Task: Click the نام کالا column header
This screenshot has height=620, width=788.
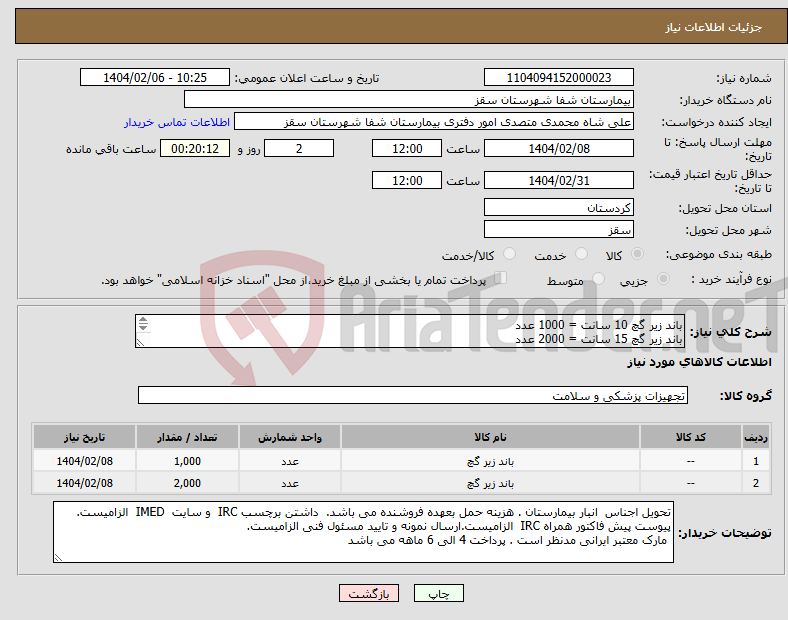Action: [490, 437]
